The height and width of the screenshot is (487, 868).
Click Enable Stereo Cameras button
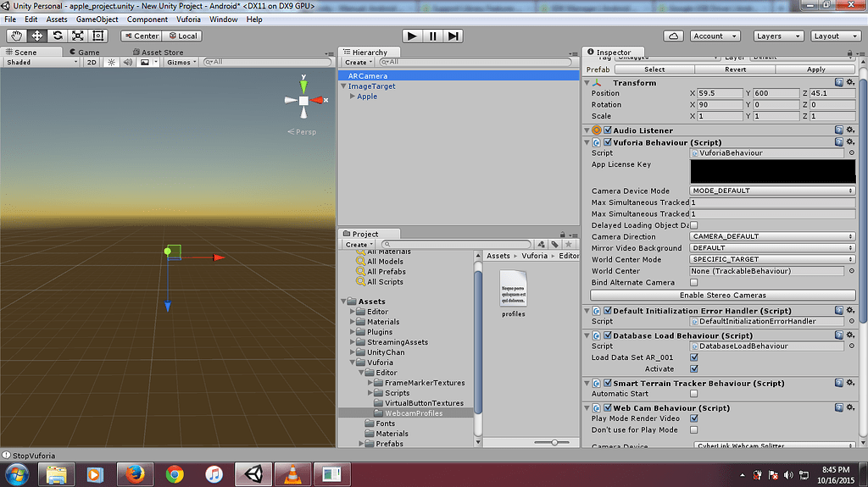point(722,296)
